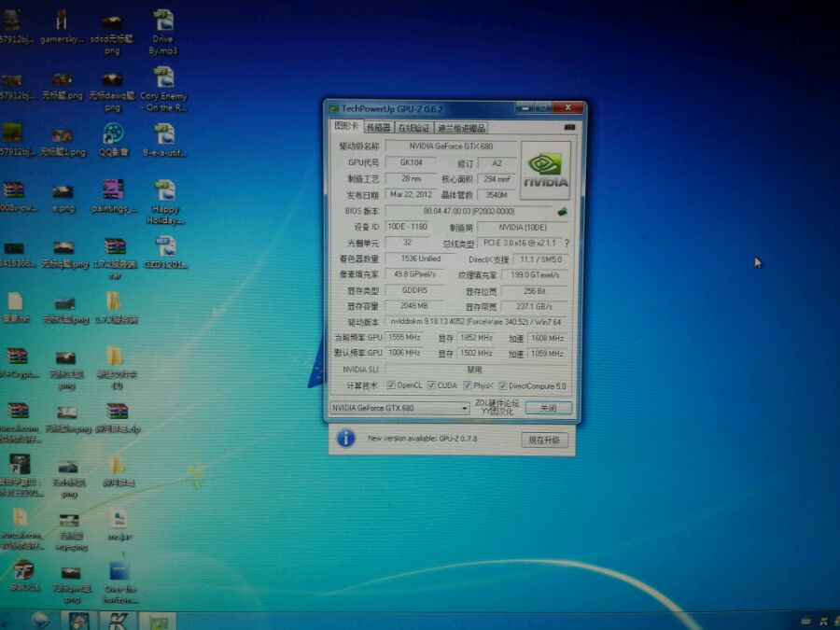Switch to the 在线验证 tab
The width and height of the screenshot is (840, 630).
pos(414,128)
